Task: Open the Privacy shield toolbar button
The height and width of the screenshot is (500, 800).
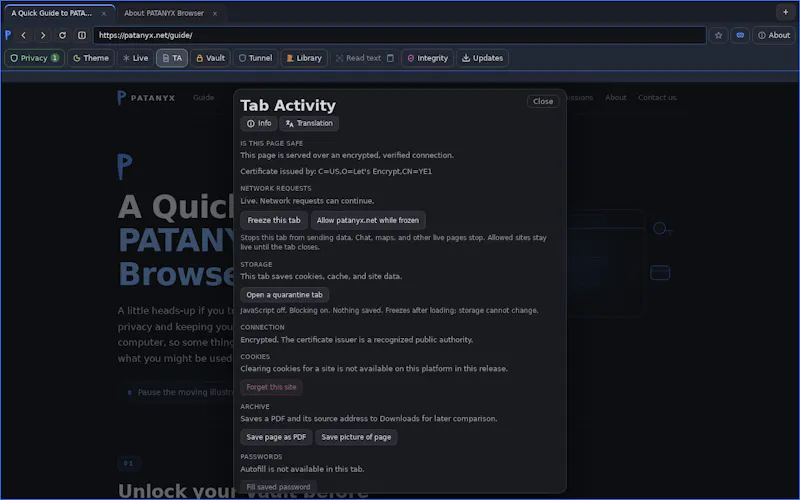Action: 34,58
